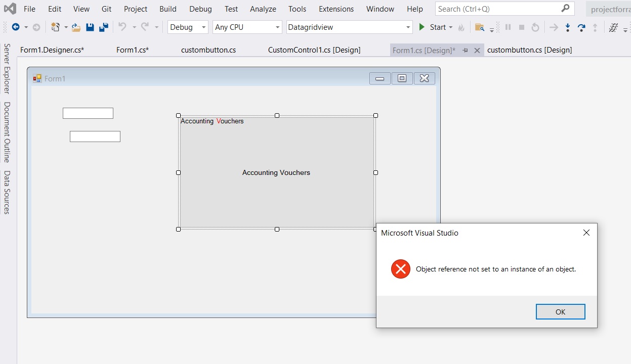
Task: Click the Save floppy disk icon
Action: click(x=90, y=27)
